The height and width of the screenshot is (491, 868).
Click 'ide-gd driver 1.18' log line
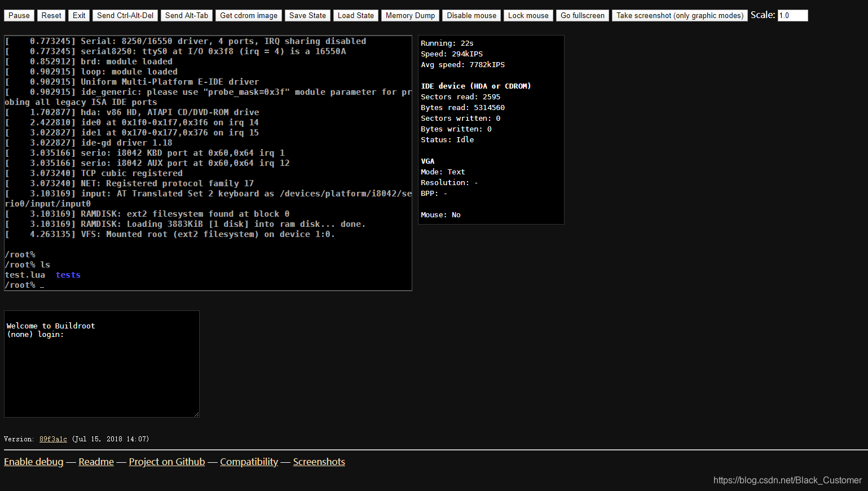pyautogui.click(x=89, y=143)
